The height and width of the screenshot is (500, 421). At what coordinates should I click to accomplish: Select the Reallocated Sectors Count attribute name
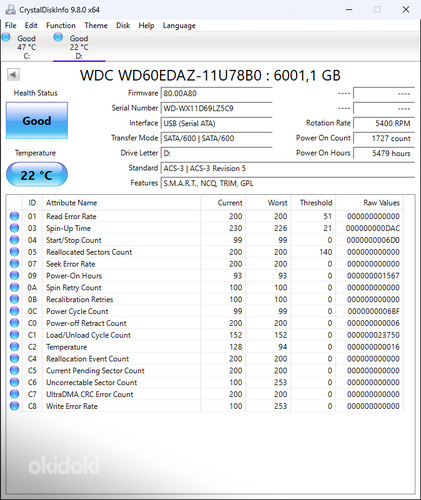[89, 252]
